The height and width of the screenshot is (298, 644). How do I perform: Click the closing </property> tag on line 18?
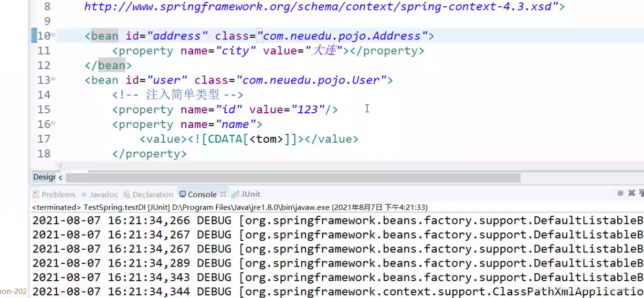[x=149, y=154]
